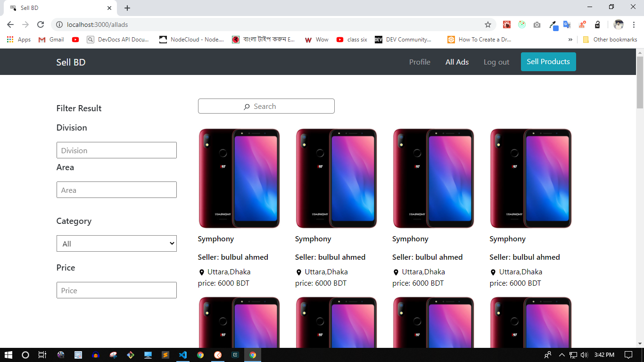Open the Windows Start menu
The image size is (644, 362).
tap(8, 355)
